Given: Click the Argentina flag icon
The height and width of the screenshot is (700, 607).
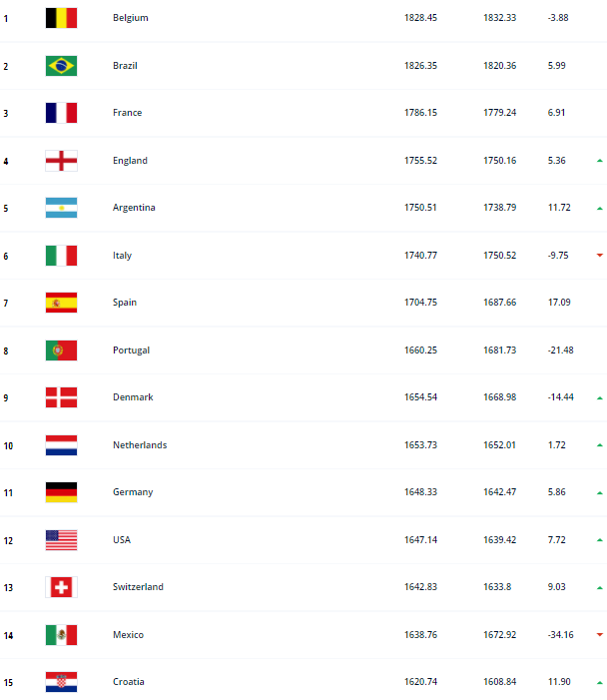Looking at the screenshot, I should click(61, 208).
